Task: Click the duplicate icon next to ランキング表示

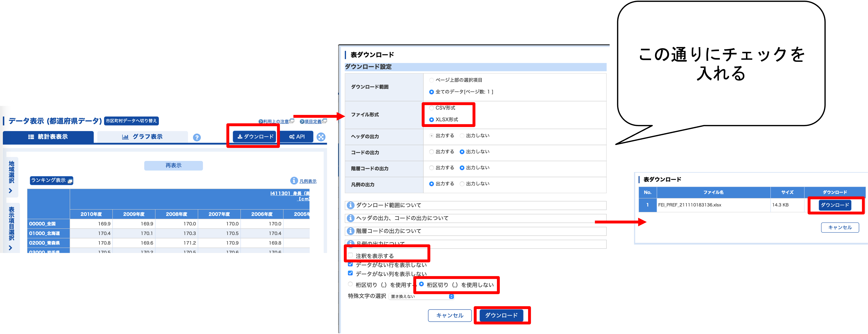Action: (69, 181)
